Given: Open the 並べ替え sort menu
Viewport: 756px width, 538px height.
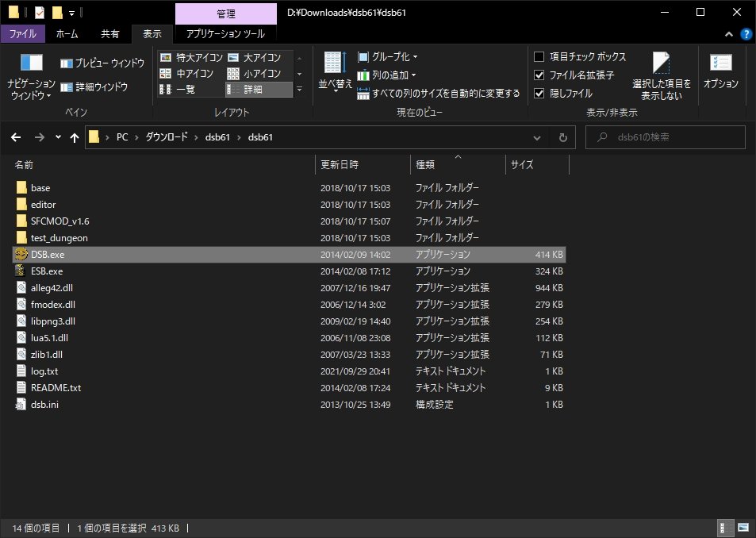Looking at the screenshot, I should [335, 72].
